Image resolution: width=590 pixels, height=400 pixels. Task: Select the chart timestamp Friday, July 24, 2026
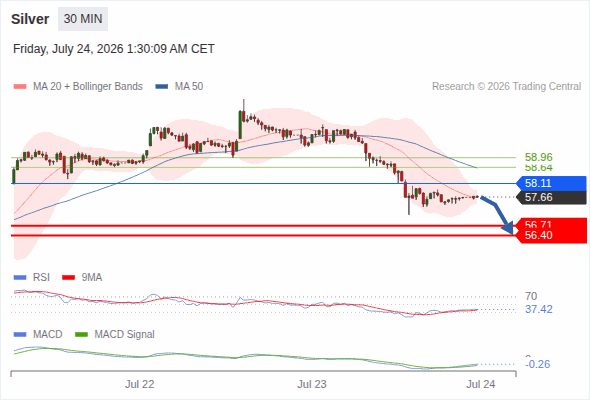[114, 49]
